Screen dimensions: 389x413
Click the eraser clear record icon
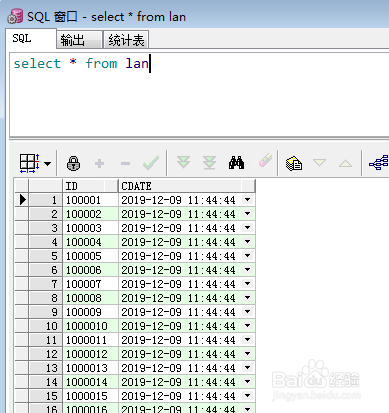(x=265, y=161)
